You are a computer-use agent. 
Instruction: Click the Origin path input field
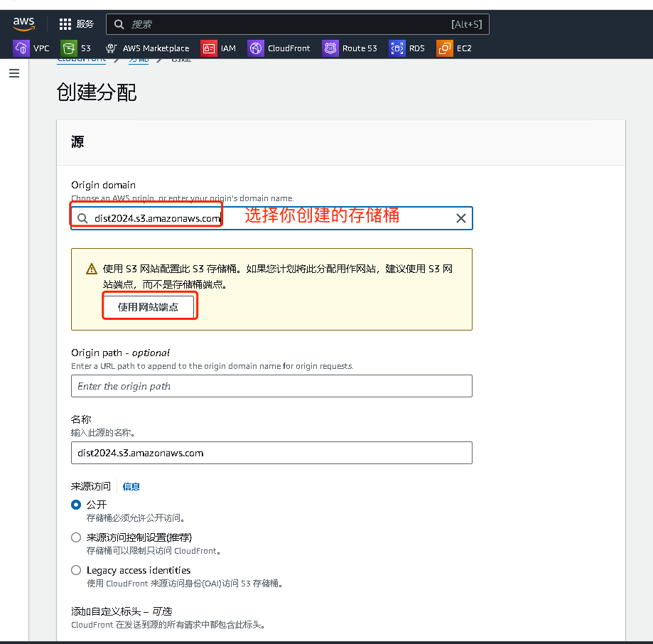(271, 386)
